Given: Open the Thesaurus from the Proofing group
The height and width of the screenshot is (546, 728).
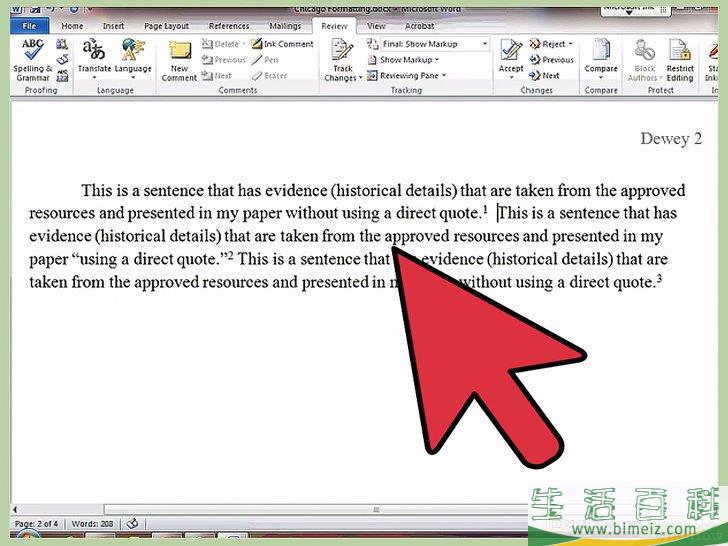Looking at the screenshot, I should (62, 60).
